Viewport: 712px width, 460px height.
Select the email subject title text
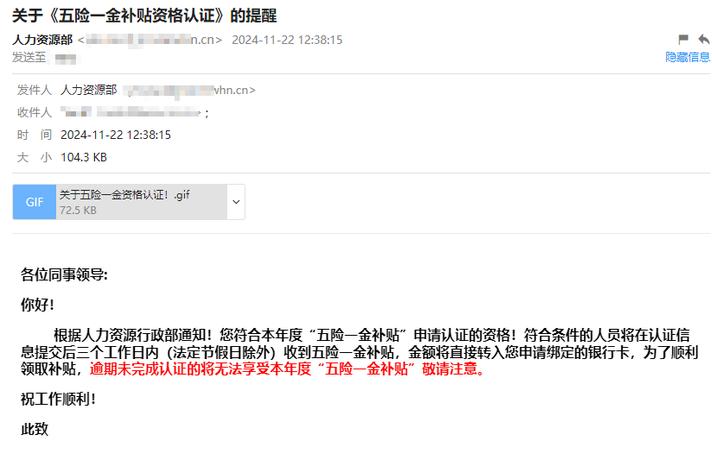pos(144,16)
